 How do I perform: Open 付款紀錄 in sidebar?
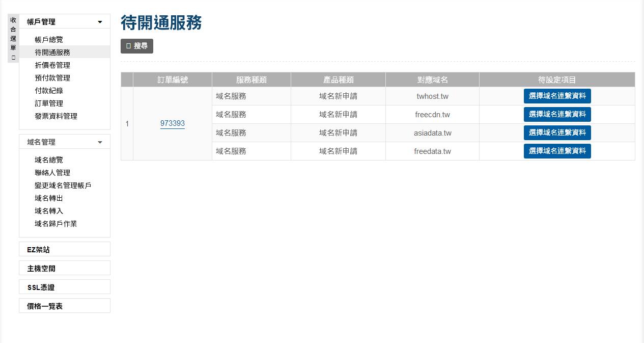pos(49,91)
